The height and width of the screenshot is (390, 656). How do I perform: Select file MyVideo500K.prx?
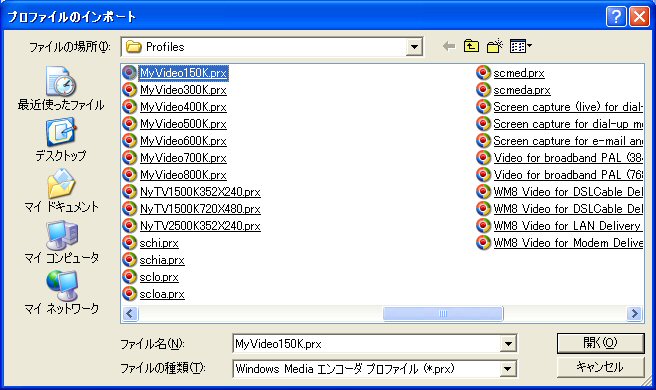click(x=183, y=124)
